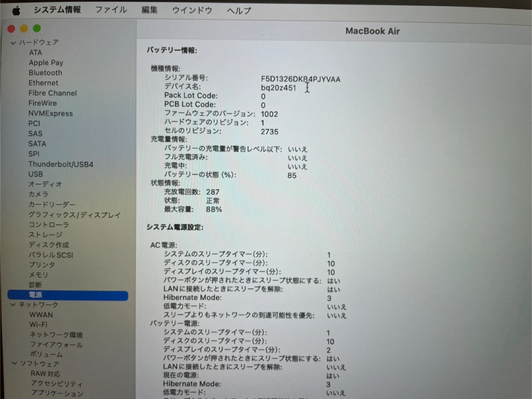Image resolution: width=532 pixels, height=399 pixels.
Task: Select ファイアウォール in the sidebar
Action: click(x=56, y=345)
